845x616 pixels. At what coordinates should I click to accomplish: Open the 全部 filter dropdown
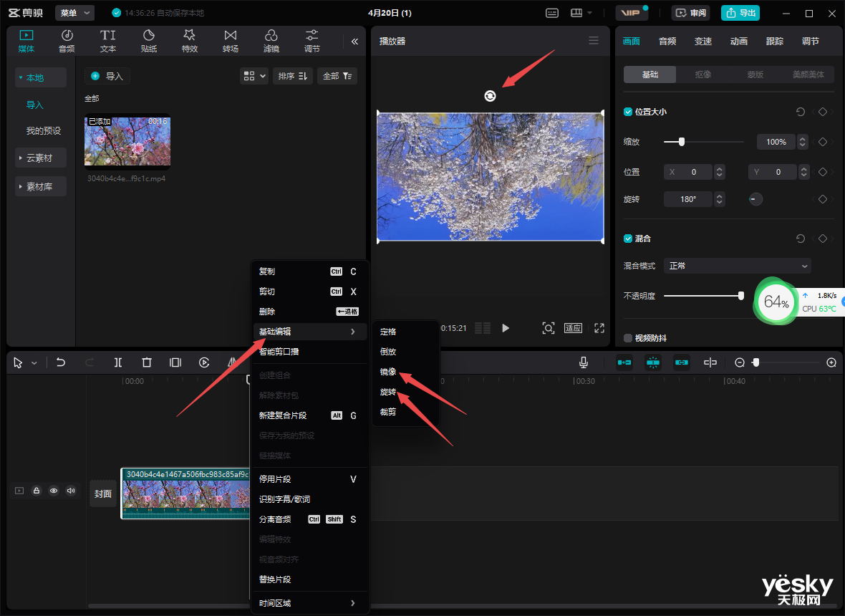pos(337,76)
